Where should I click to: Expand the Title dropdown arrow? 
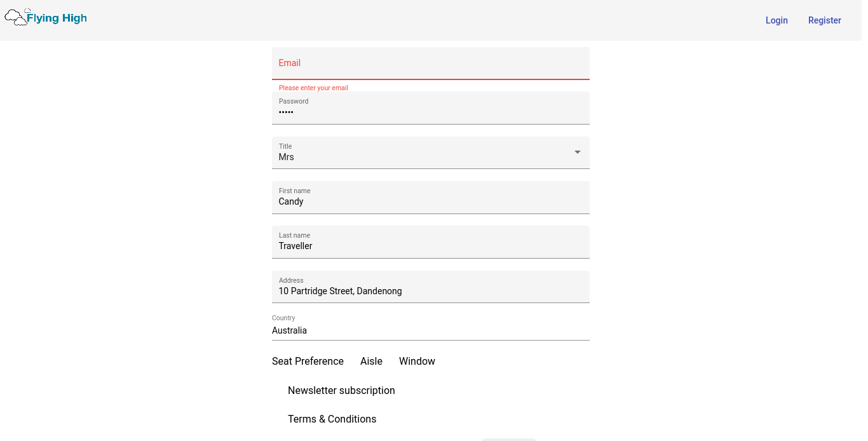(x=577, y=153)
